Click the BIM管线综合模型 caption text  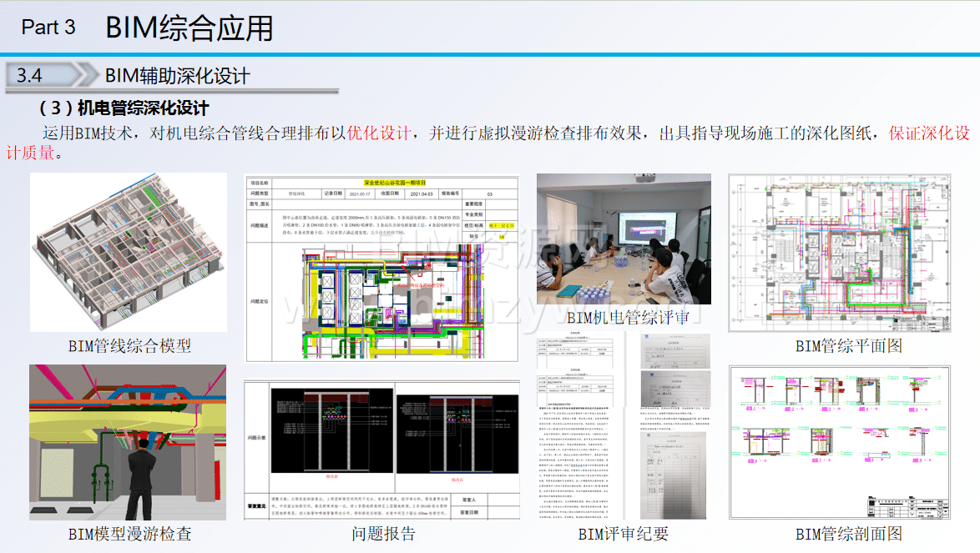click(129, 345)
